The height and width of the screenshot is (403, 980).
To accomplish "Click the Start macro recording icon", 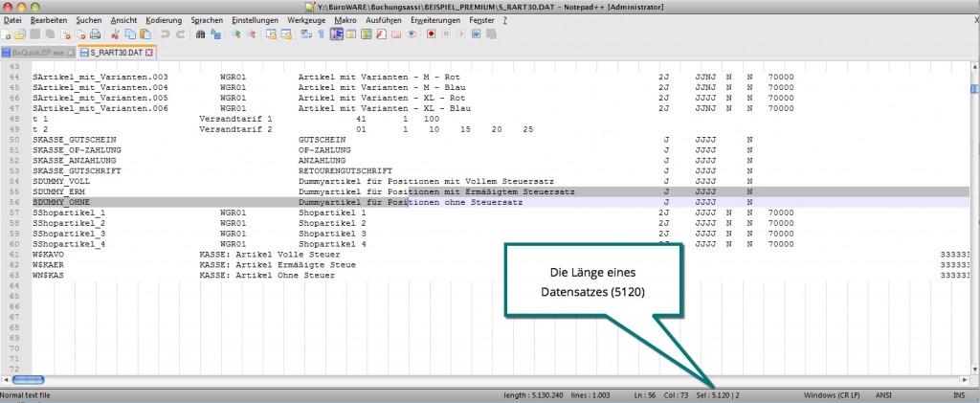I will point(433,34).
